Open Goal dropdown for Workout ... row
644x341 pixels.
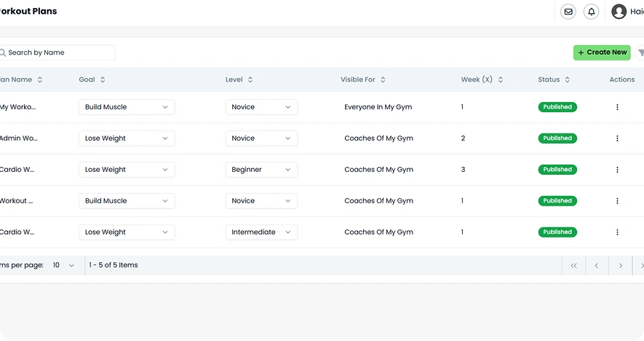[127, 200]
